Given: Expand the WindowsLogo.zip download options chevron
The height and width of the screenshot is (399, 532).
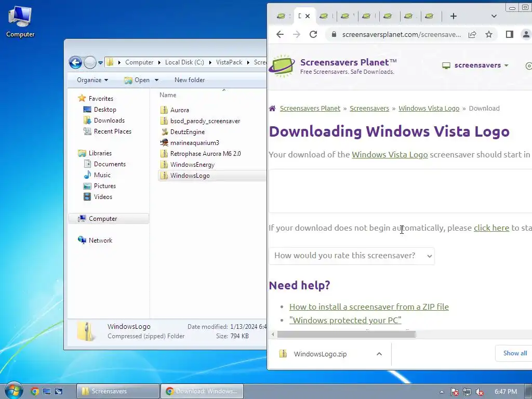Looking at the screenshot, I should (x=379, y=354).
